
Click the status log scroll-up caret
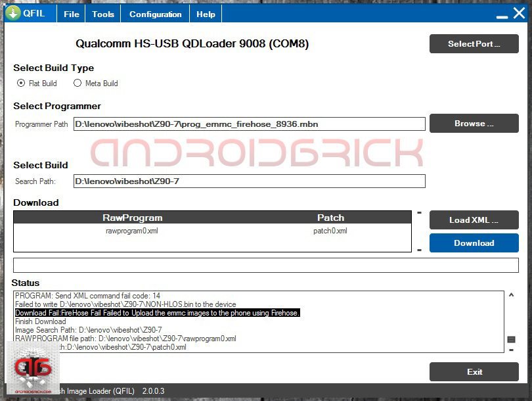[x=512, y=296]
